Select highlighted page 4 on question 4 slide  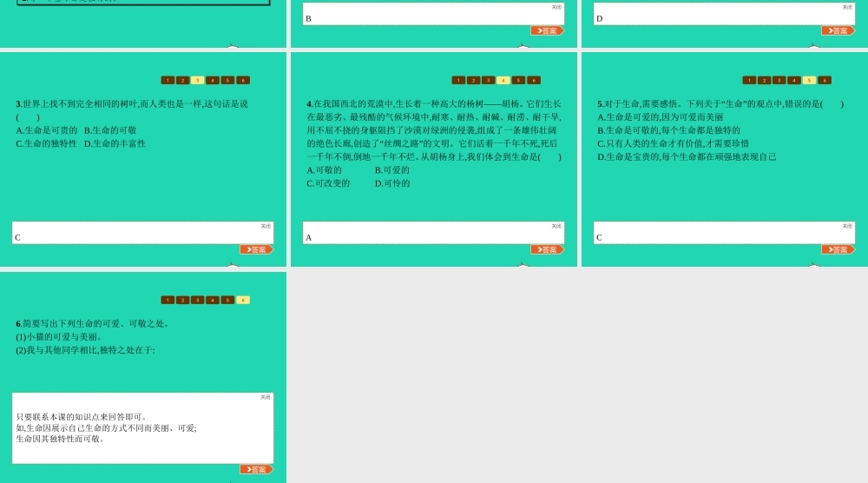point(503,80)
